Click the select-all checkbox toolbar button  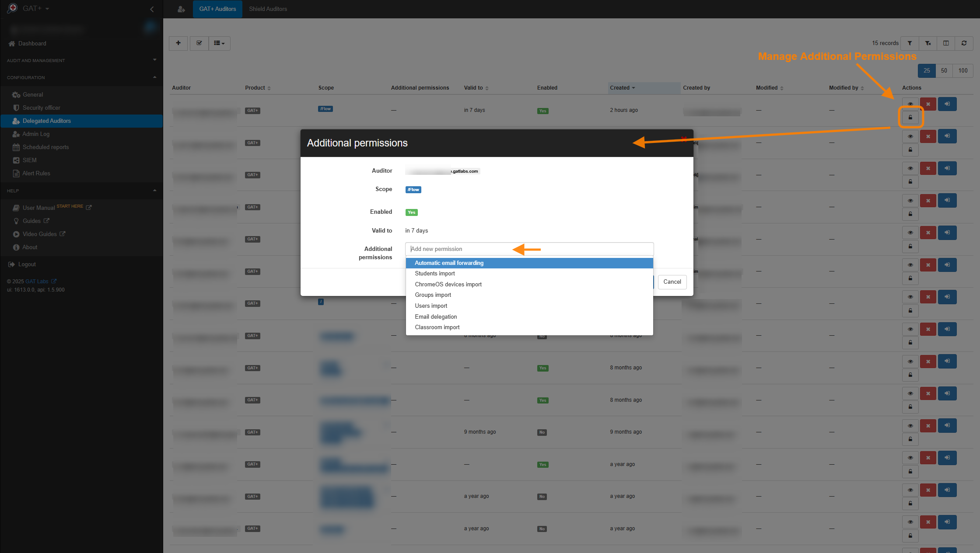199,43
